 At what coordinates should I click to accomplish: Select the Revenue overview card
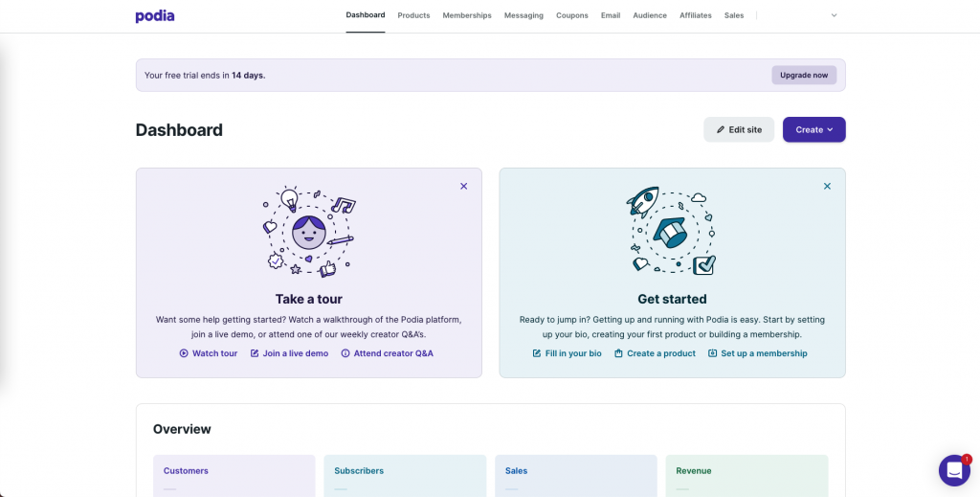[746, 476]
